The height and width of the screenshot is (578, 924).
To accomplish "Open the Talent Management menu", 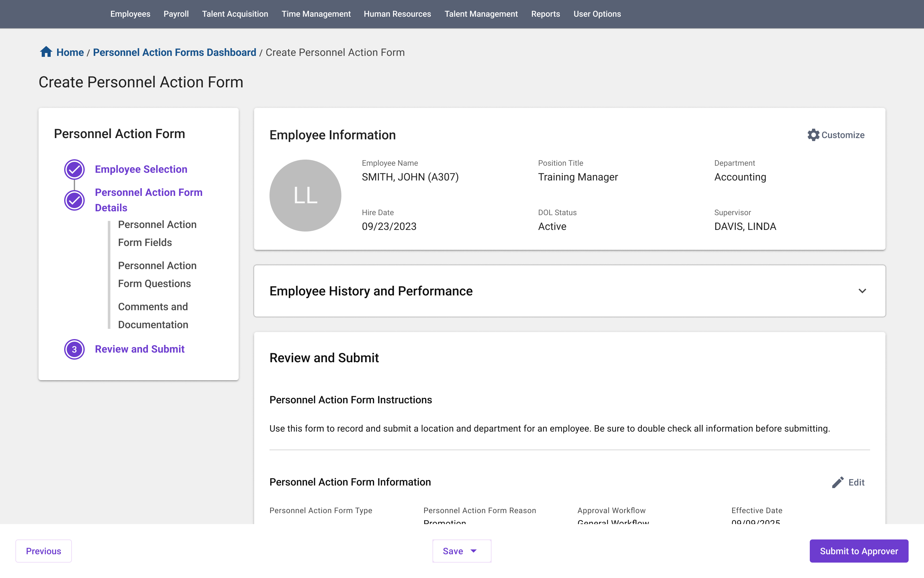I will click(481, 14).
